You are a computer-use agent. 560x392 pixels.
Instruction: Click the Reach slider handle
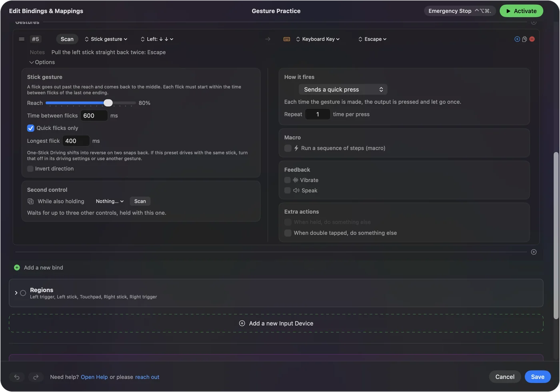click(x=108, y=103)
